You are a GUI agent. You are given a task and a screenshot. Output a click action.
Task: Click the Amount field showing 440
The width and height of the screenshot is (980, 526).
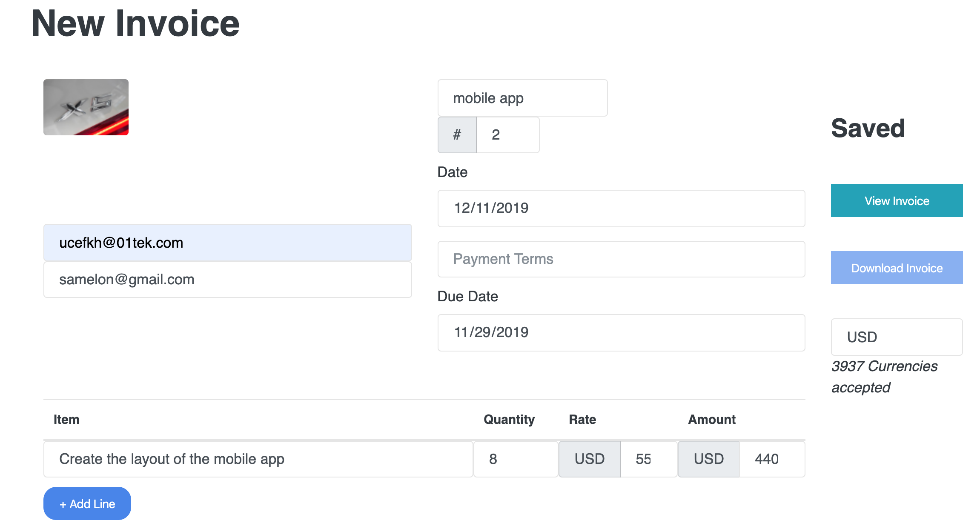pos(771,459)
